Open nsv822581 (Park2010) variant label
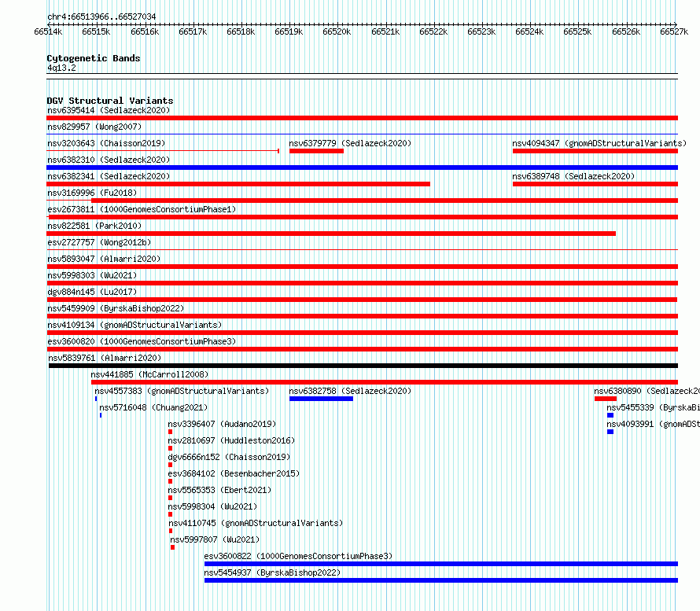This screenshot has height=611, width=700. click(94, 226)
